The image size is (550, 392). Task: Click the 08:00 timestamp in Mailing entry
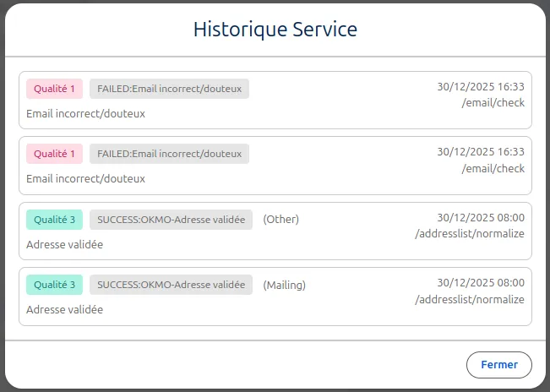pos(480,283)
